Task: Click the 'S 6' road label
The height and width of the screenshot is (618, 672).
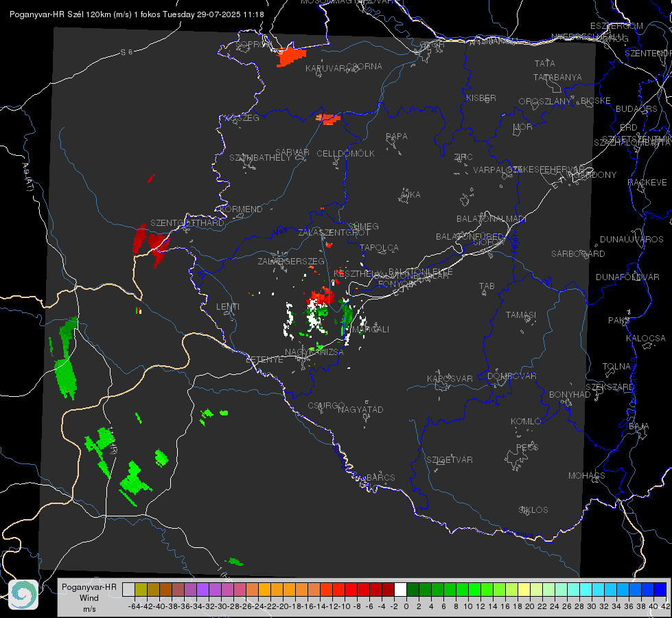Action: (126, 52)
